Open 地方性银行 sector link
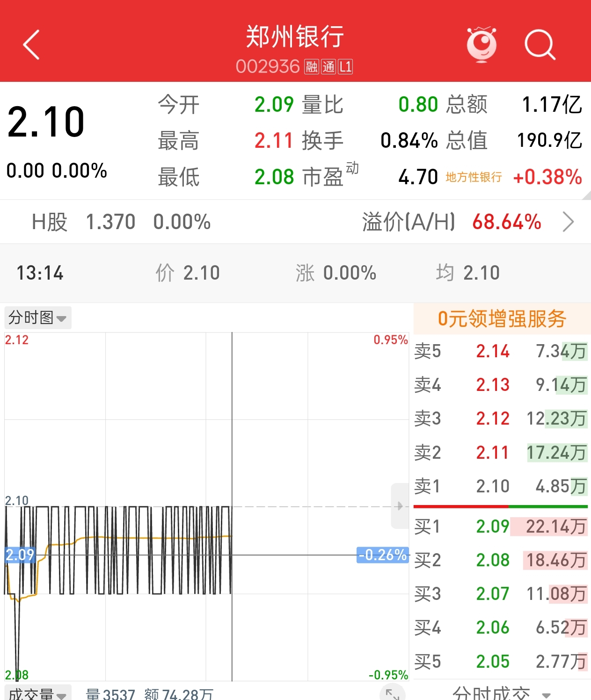 [474, 177]
